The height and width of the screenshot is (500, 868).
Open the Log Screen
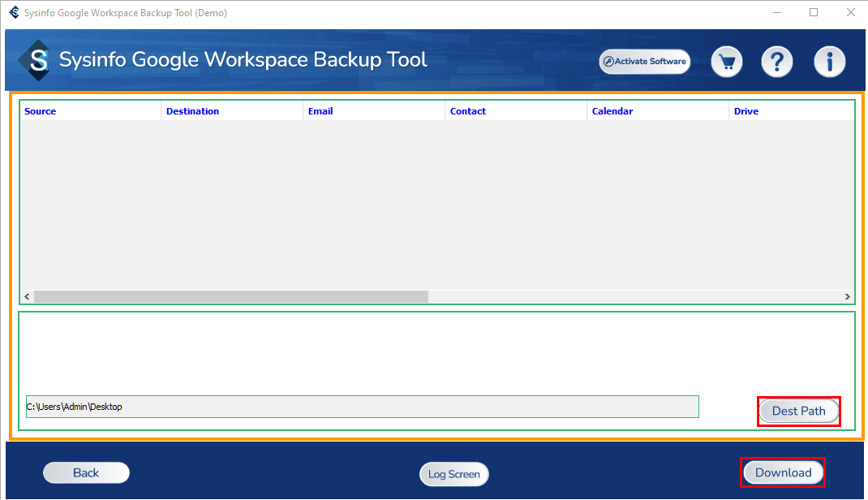(x=453, y=474)
